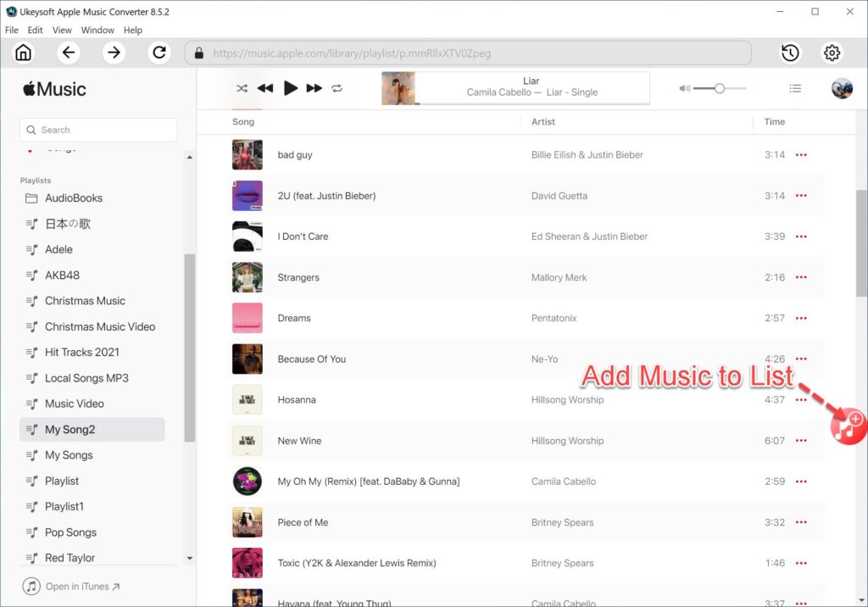Open more options for bad guy
This screenshot has height=607, width=868.
[801, 155]
